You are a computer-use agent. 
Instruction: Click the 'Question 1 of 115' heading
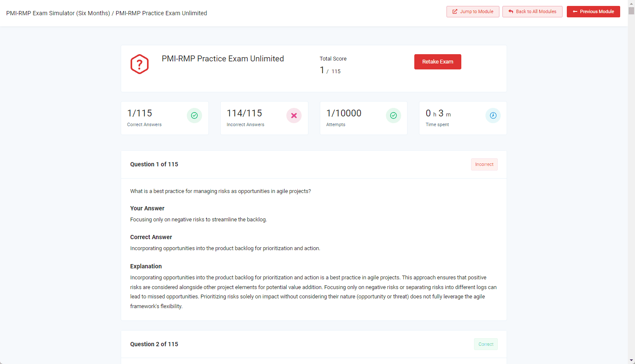coord(154,164)
